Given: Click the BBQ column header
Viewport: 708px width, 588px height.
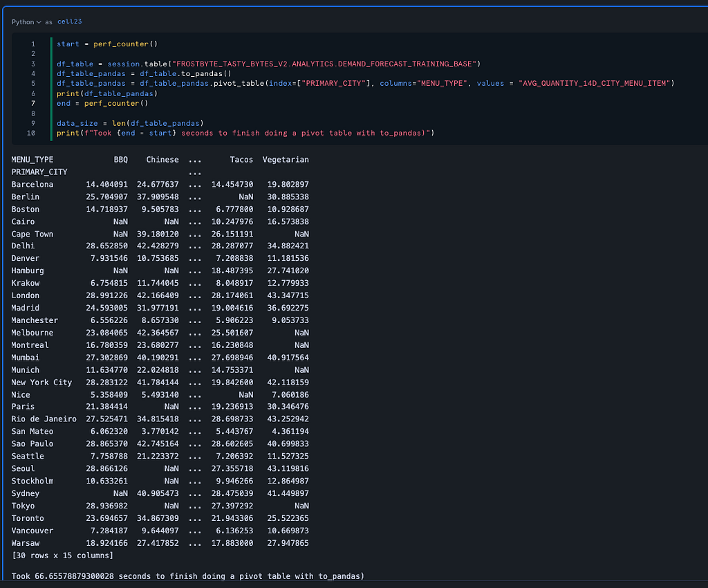Looking at the screenshot, I should tap(120, 159).
